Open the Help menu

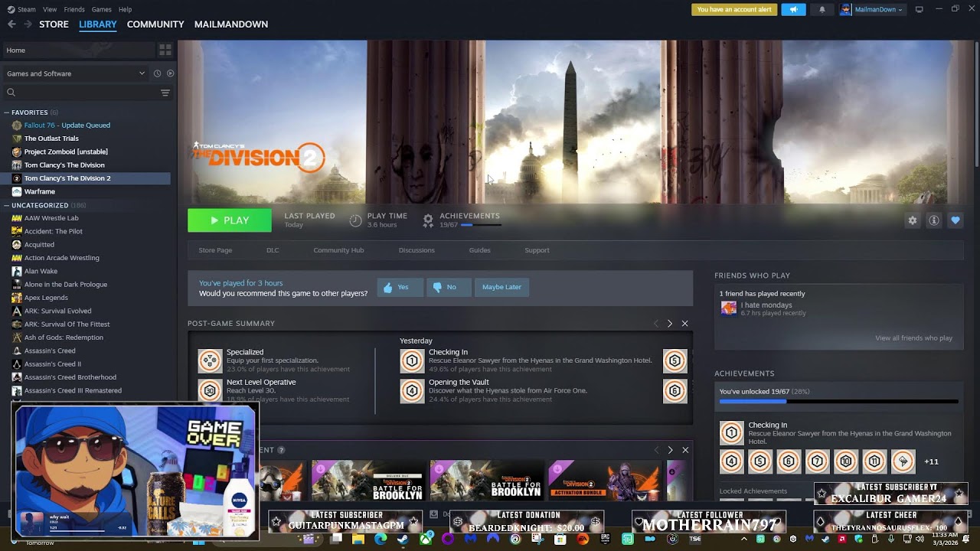[x=125, y=9]
